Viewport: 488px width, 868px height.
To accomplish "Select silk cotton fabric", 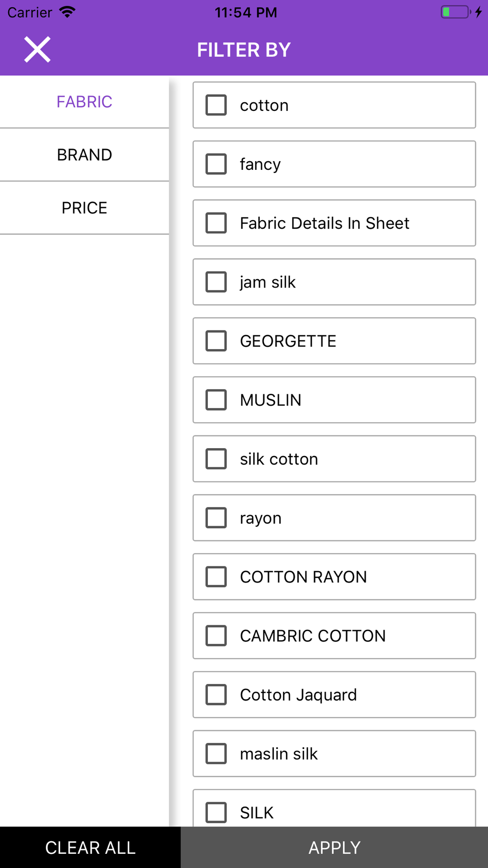I will coord(216,459).
